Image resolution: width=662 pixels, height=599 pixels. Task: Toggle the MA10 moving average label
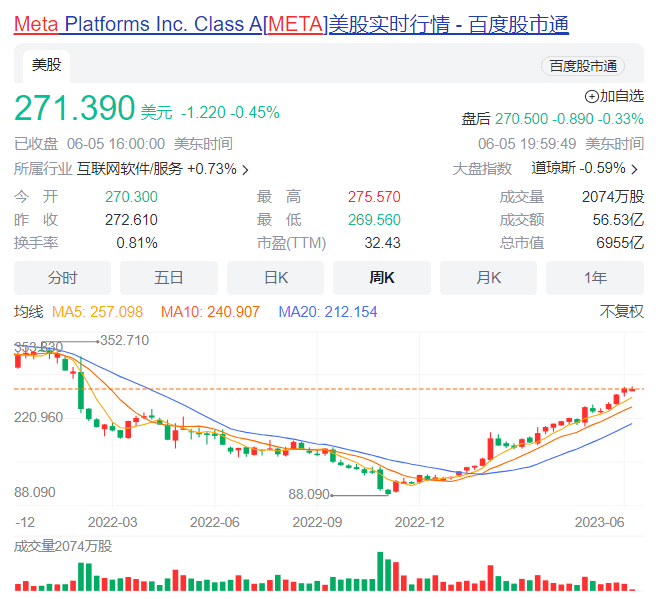coord(211,312)
